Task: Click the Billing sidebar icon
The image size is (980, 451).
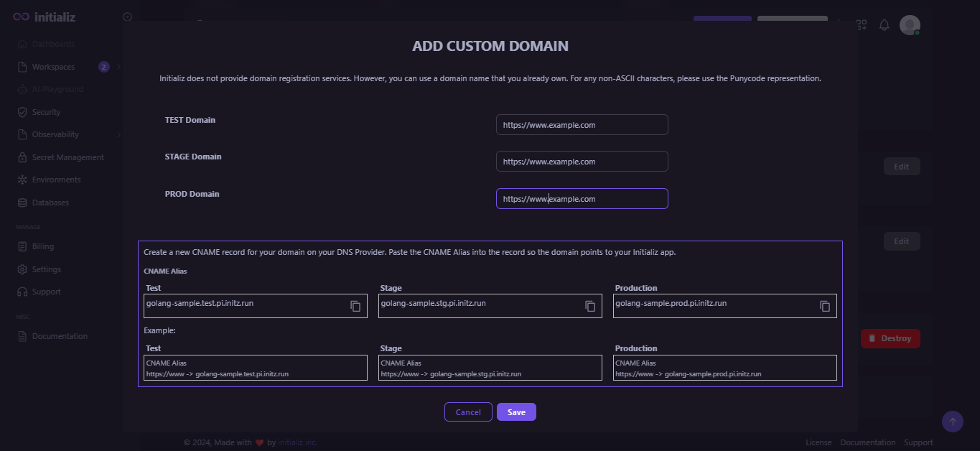Action: [22, 246]
